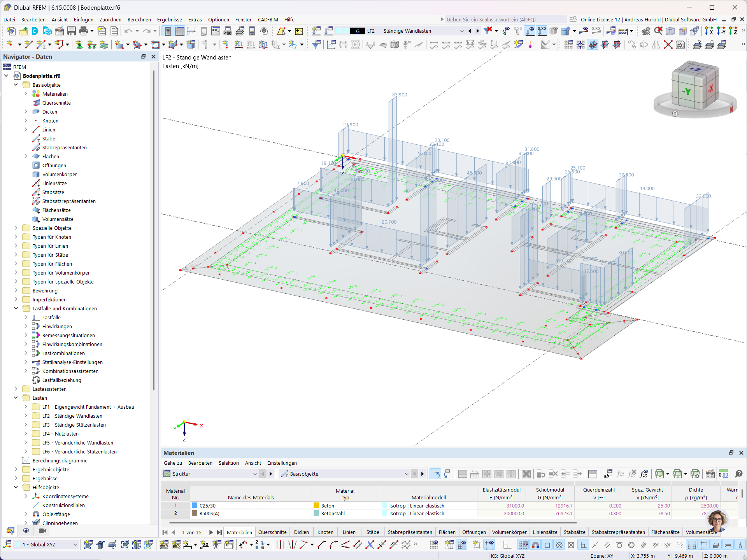Click the keyword search input field
The image size is (747, 560).
506,19
